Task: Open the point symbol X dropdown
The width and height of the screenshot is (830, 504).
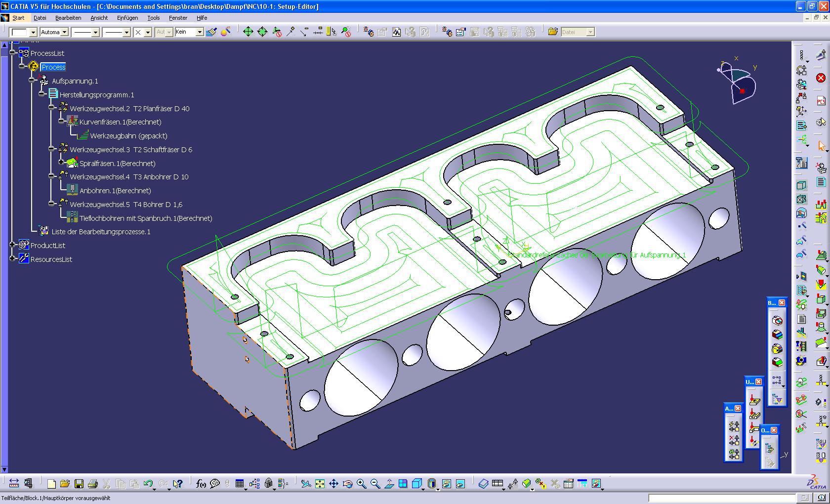Action: coord(148,32)
